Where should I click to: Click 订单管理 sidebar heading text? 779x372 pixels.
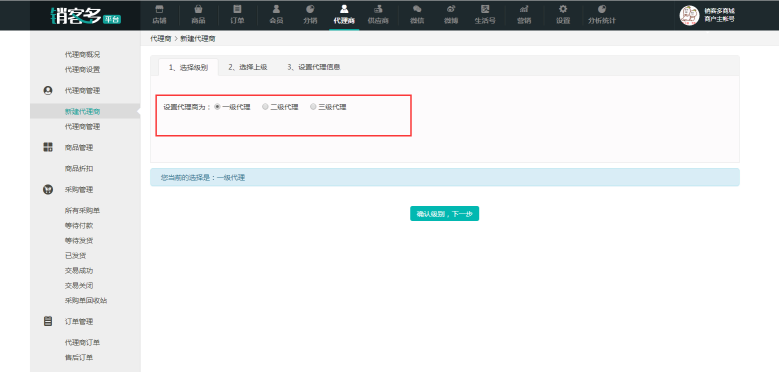(79, 321)
